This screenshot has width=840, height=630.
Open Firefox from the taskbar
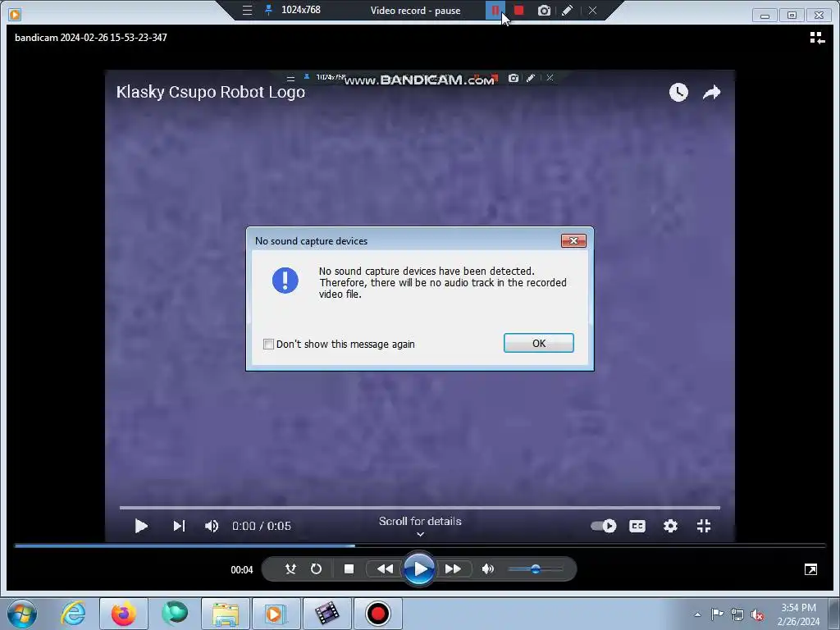pyautogui.click(x=123, y=614)
